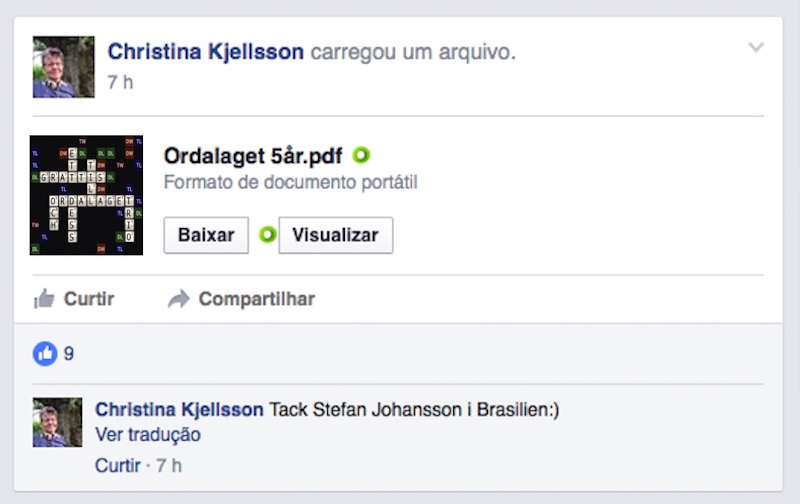The height and width of the screenshot is (504, 800).
Task: Preview the PDF with Visualizar
Action: [x=335, y=235]
